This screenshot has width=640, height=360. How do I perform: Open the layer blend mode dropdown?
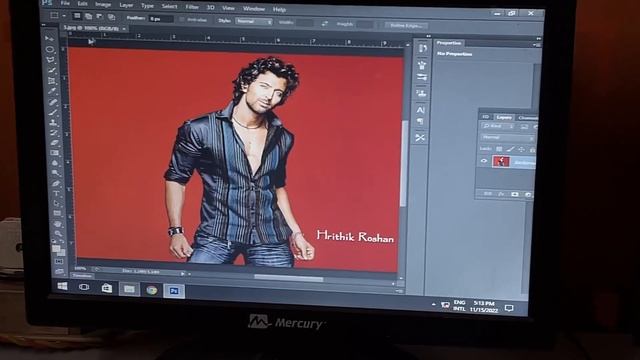click(508, 138)
